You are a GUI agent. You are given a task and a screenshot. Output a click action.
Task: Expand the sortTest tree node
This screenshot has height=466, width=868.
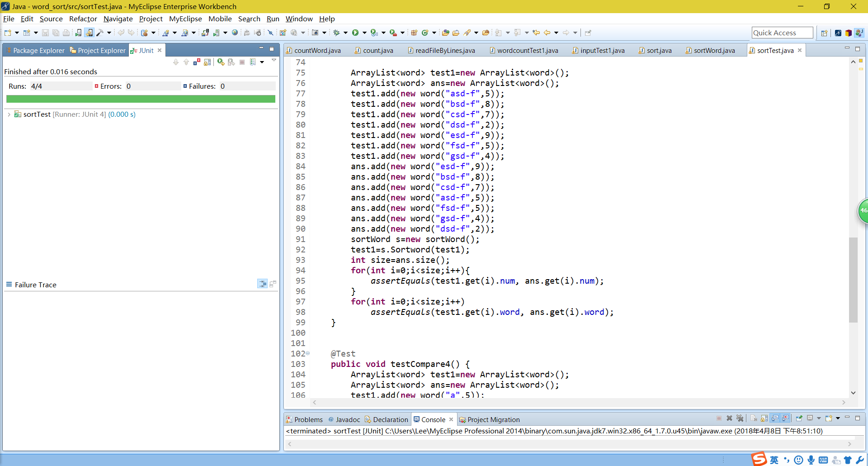pyautogui.click(x=9, y=114)
